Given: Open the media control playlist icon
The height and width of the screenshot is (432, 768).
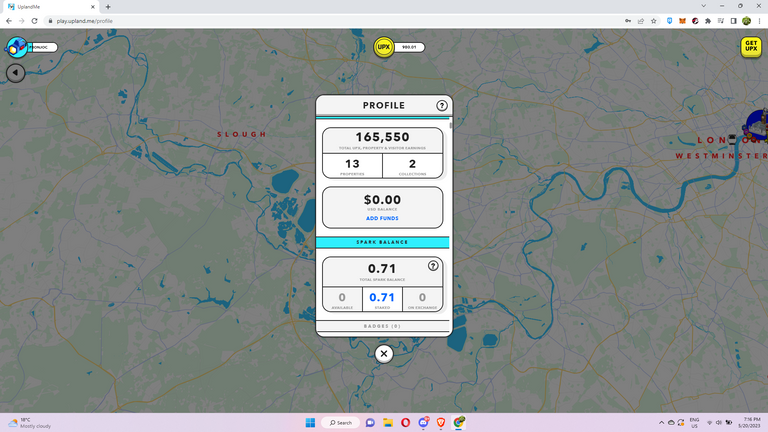Looking at the screenshot, I should 720,21.
